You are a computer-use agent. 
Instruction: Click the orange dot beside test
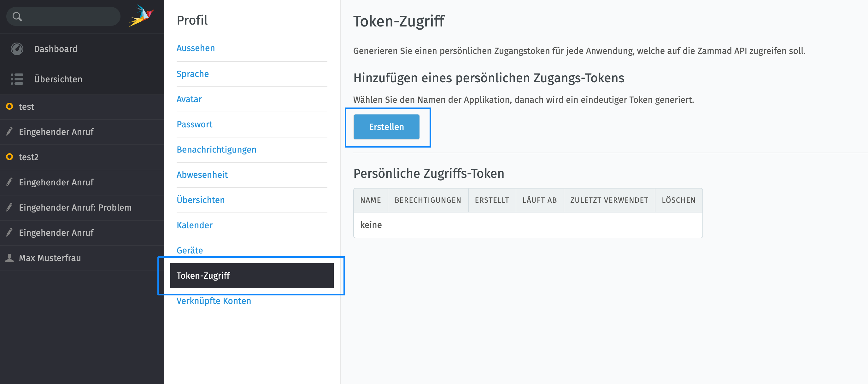click(9, 107)
